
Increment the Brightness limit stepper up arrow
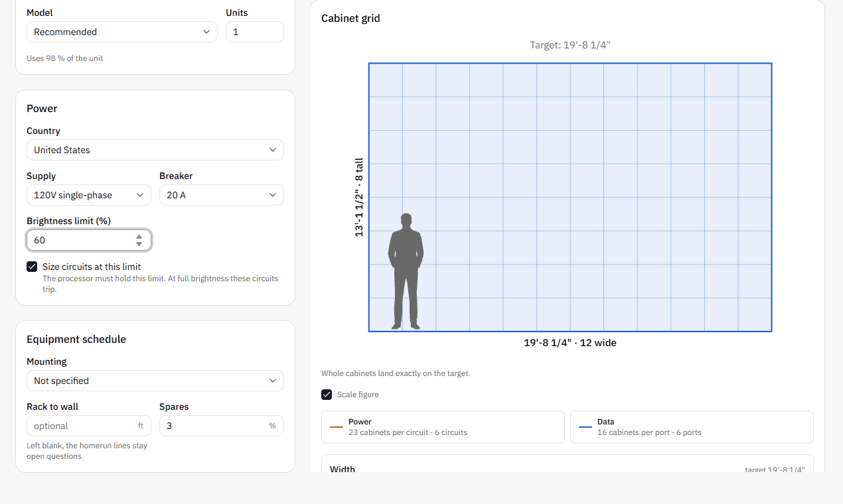tap(139, 236)
